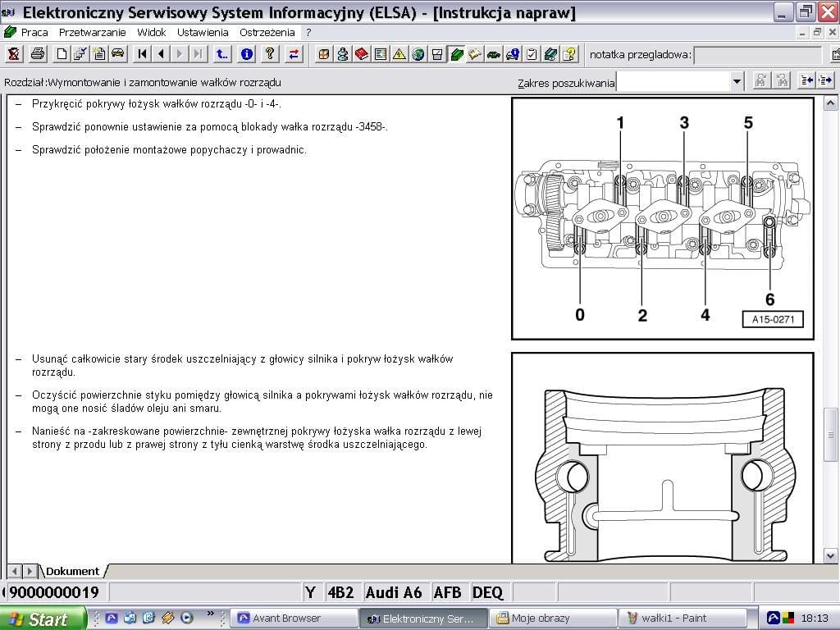This screenshot has width=840, height=630.
Task: Click the half-split box toolbar icon
Action: click(x=437, y=53)
